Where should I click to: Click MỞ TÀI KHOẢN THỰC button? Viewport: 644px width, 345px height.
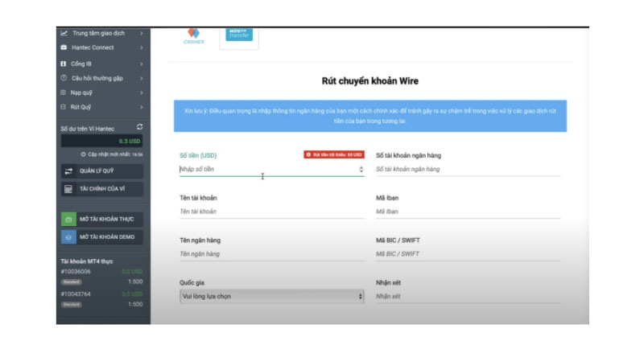[x=102, y=219]
